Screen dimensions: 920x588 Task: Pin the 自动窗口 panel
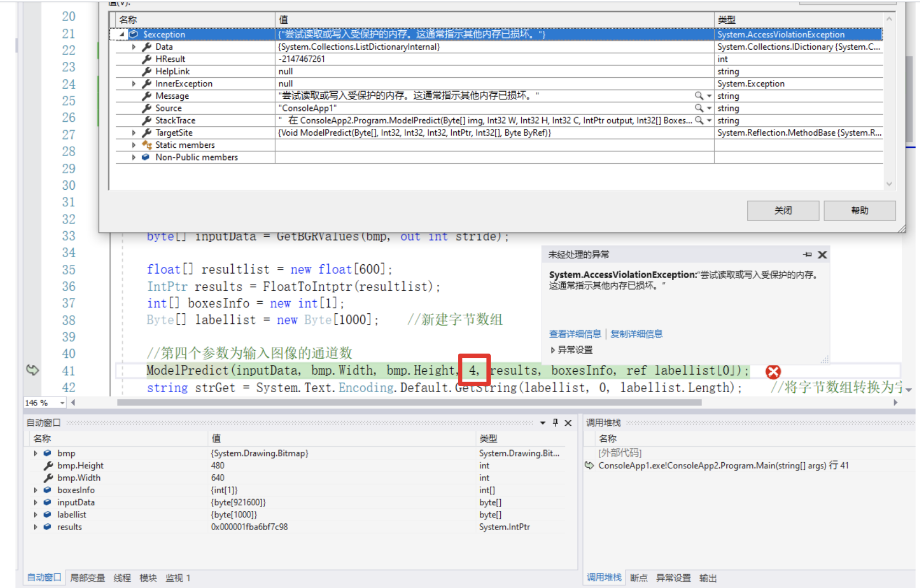tap(555, 423)
